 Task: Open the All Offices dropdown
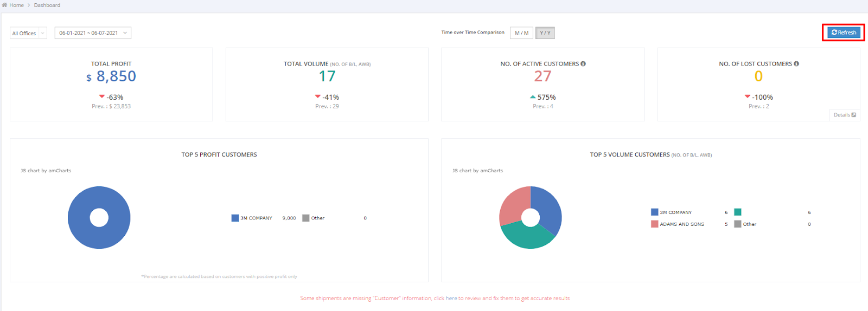pos(28,33)
